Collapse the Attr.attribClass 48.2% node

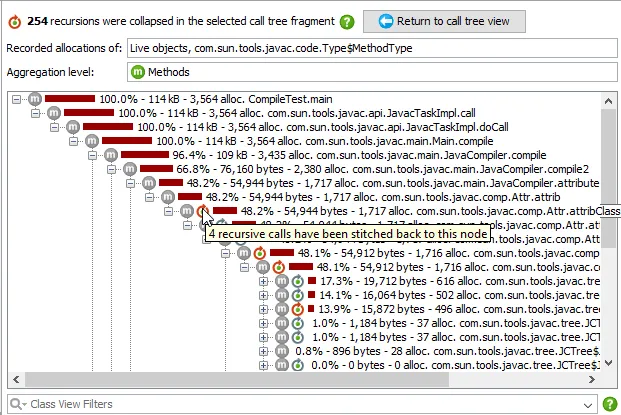coord(168,211)
